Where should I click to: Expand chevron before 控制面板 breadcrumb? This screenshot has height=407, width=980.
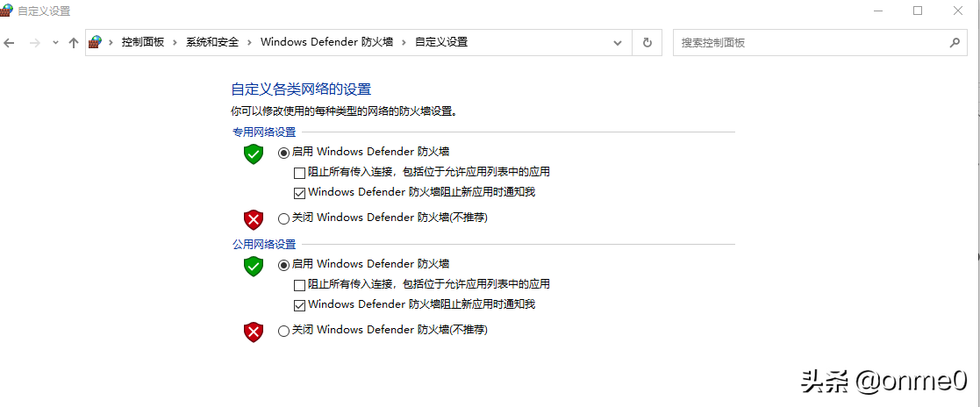click(111, 42)
